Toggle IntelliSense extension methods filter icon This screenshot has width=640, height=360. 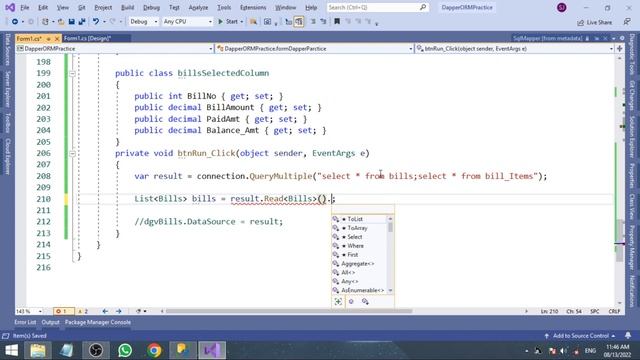click(365, 302)
